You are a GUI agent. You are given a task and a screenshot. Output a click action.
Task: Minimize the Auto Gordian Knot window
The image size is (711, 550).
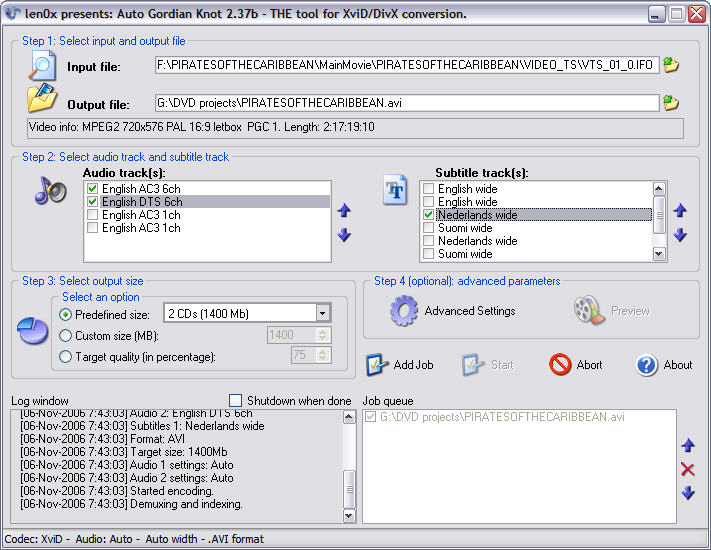[655, 14]
